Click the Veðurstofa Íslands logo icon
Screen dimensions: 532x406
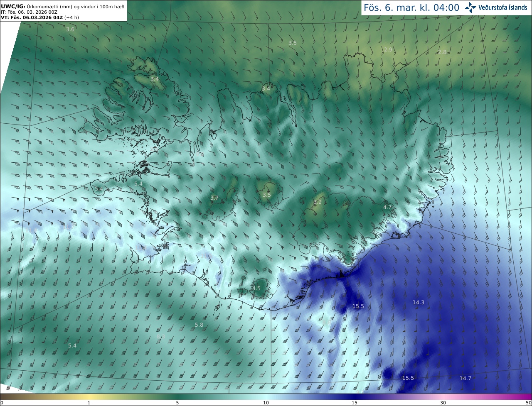coord(470,7)
